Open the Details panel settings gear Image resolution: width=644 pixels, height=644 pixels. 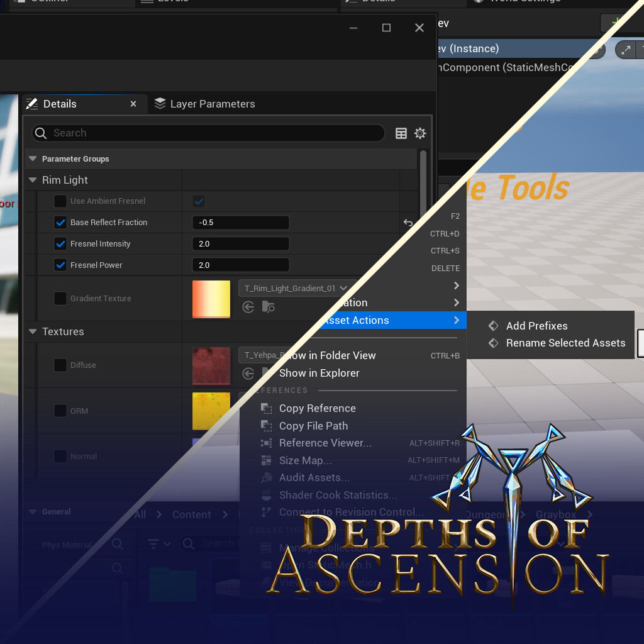pyautogui.click(x=420, y=133)
